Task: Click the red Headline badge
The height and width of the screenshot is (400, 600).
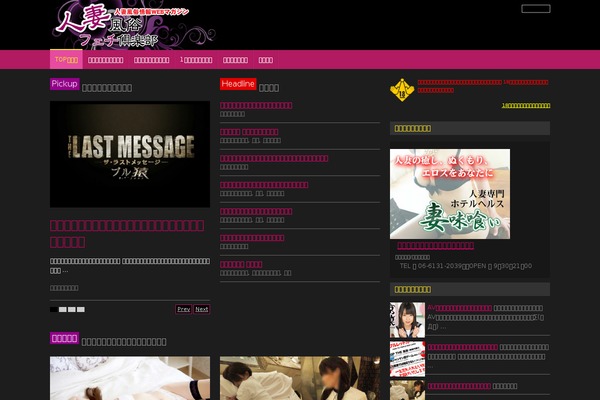Action: tap(238, 84)
